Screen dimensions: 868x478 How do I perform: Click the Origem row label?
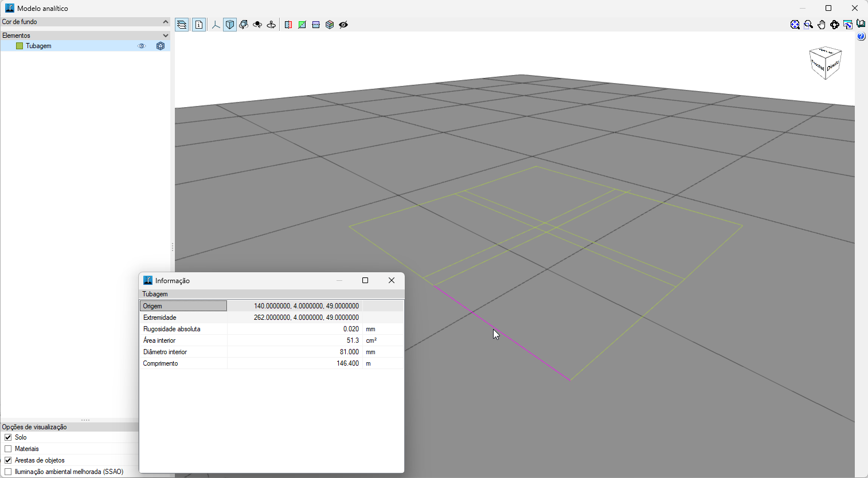(x=183, y=306)
